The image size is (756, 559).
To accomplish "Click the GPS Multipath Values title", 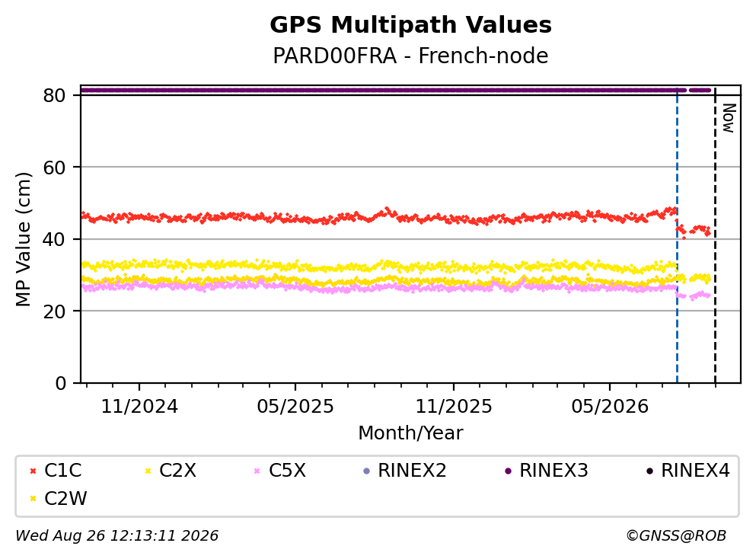I will click(x=410, y=25).
